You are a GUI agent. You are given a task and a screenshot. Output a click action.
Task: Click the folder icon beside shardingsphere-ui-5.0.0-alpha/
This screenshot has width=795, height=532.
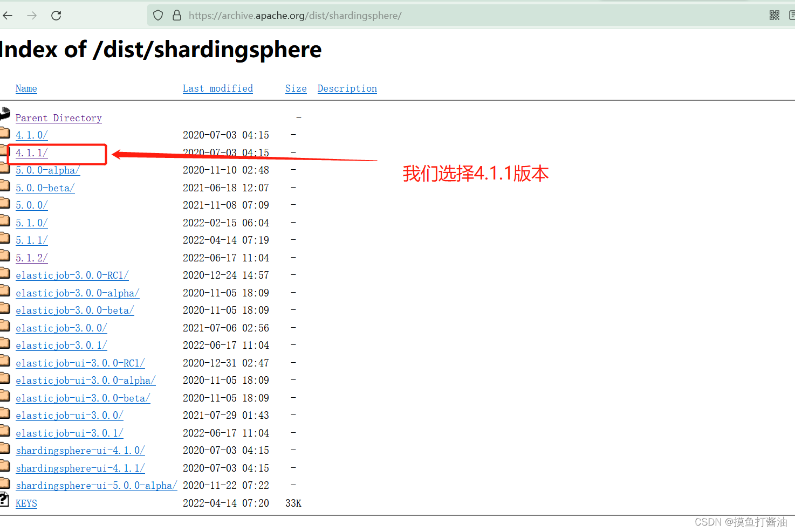click(x=5, y=482)
